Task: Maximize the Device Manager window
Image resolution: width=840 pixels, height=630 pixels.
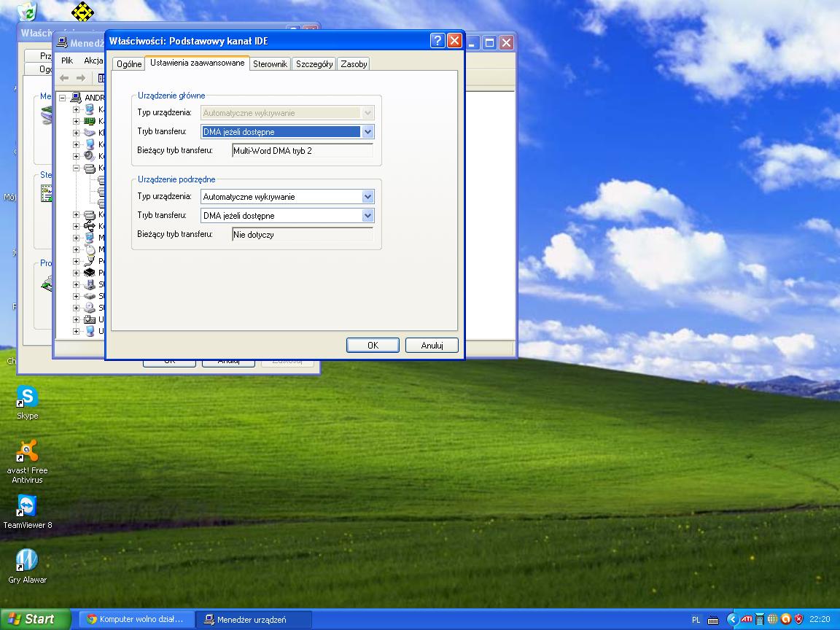Action: (489, 43)
